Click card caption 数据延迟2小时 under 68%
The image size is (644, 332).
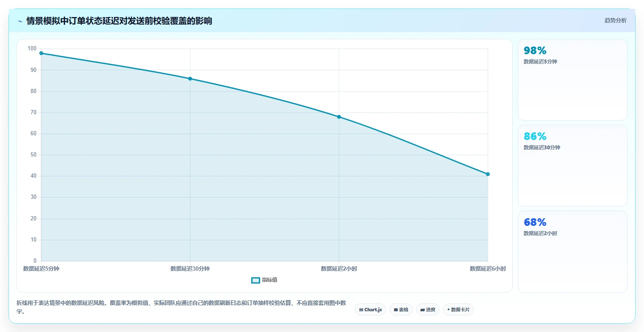[x=540, y=233]
